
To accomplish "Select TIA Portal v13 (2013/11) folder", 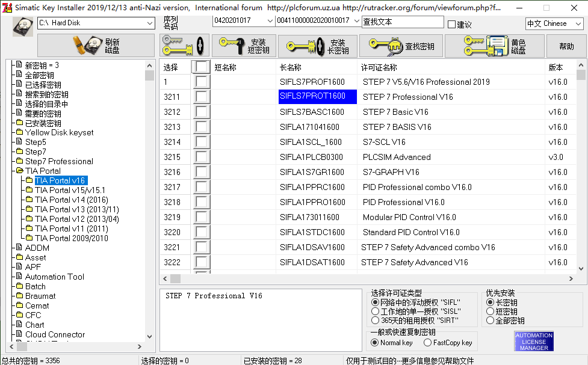I will tap(77, 209).
